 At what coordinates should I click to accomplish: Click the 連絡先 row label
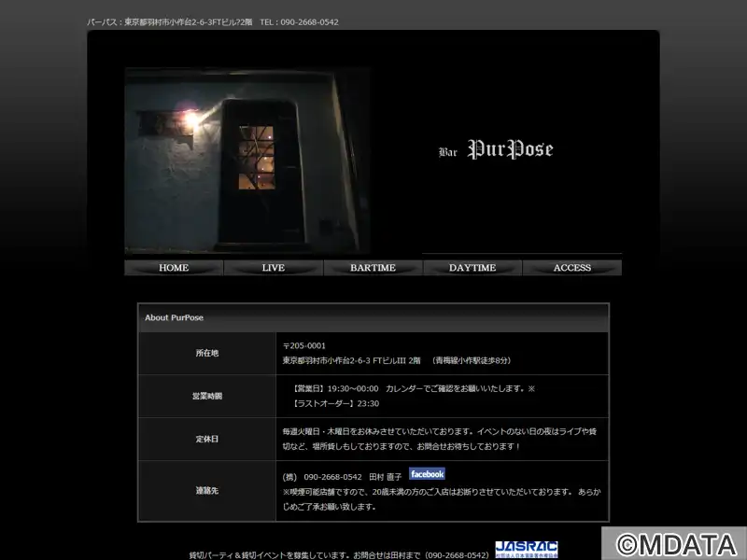[x=206, y=491]
